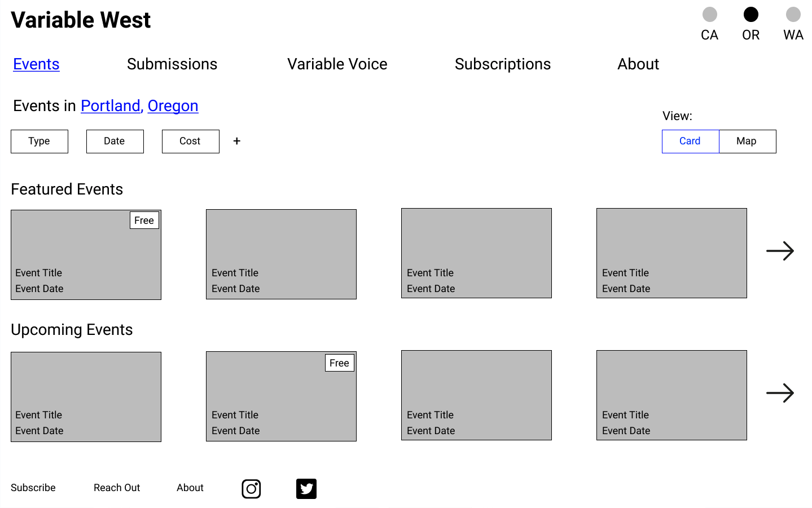Select the OR state radio dot

[751, 14]
